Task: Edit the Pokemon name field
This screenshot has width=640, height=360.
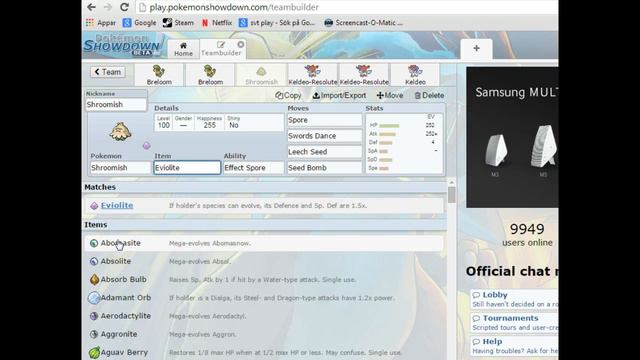Action: (120, 168)
